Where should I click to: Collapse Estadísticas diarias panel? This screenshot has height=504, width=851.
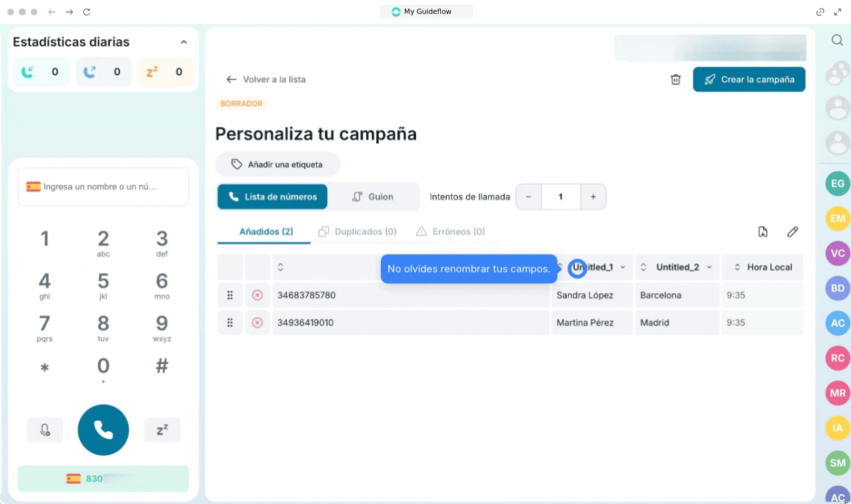tap(184, 42)
